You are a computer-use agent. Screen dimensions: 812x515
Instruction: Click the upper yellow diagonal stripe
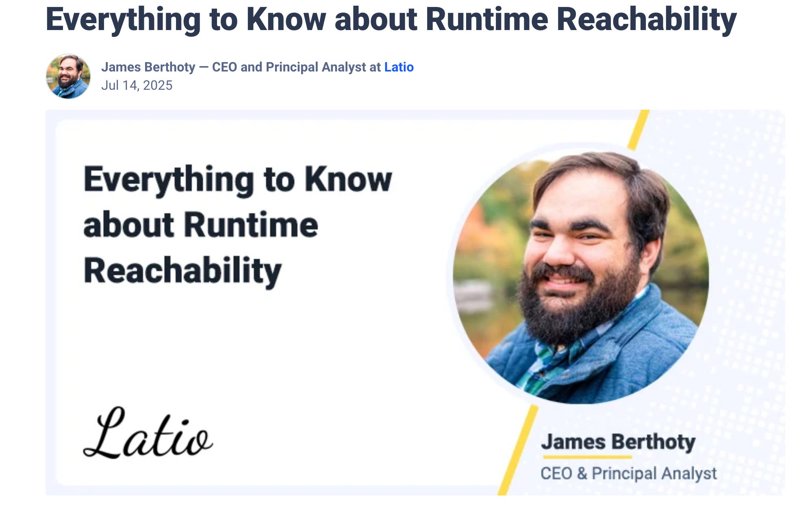[x=638, y=129]
